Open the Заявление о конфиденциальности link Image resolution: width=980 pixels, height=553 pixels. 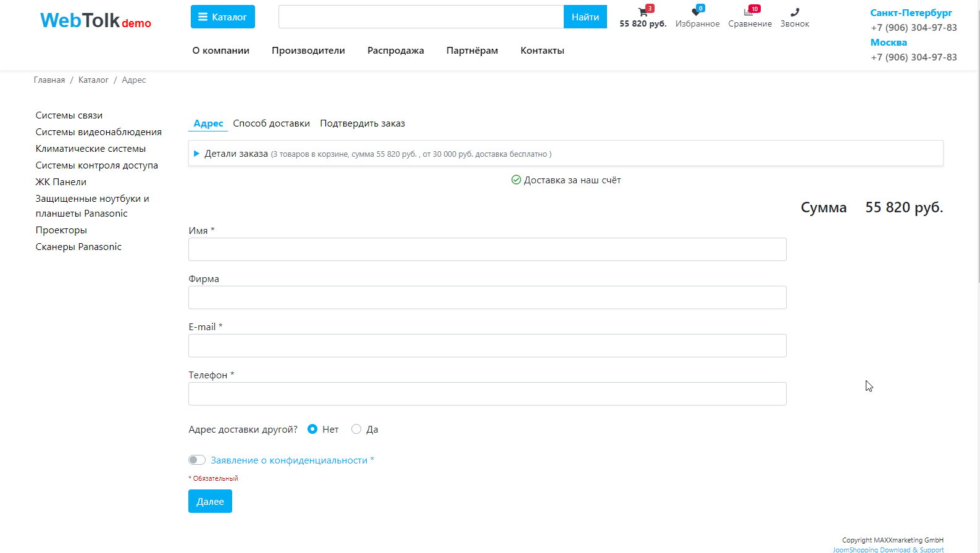point(289,460)
